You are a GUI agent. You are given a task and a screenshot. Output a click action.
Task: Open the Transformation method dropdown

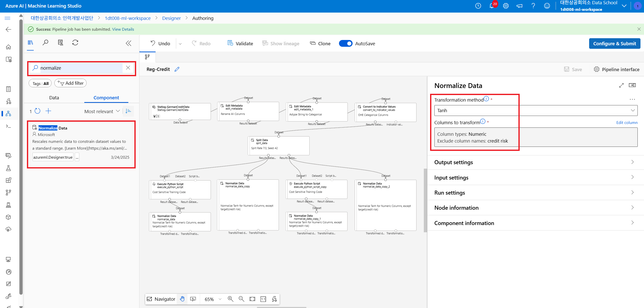click(x=536, y=111)
